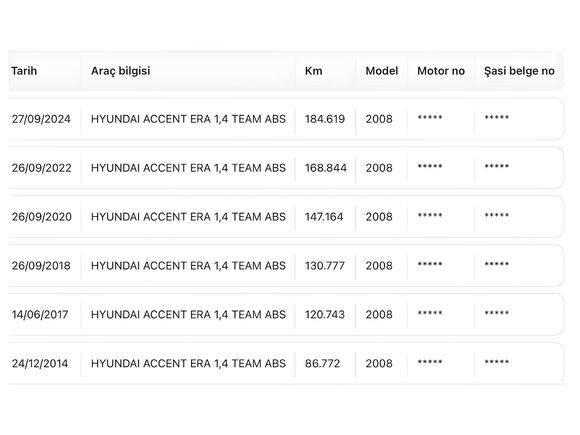Click the 120.743 km reading
Screen dimensions: 580x435
coord(325,314)
